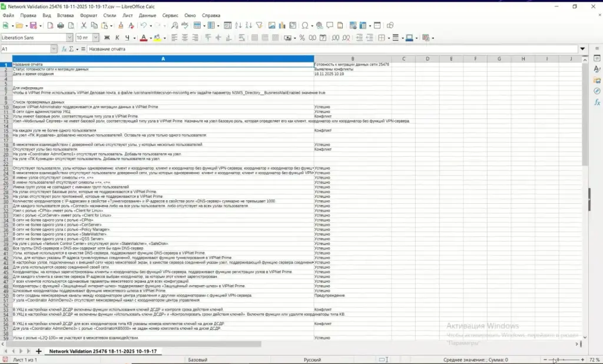This screenshot has height=364, width=603.
Task: Open the font size dropdown
Action: tap(95, 38)
